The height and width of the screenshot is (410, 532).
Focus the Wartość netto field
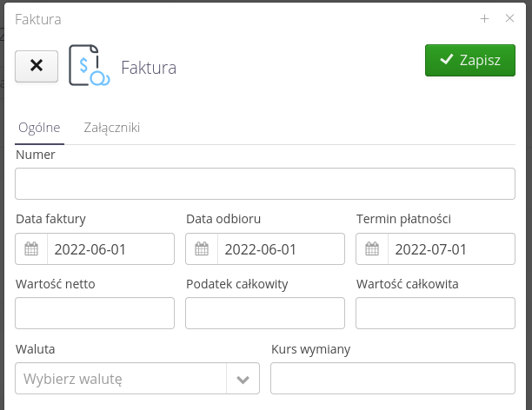(95, 313)
